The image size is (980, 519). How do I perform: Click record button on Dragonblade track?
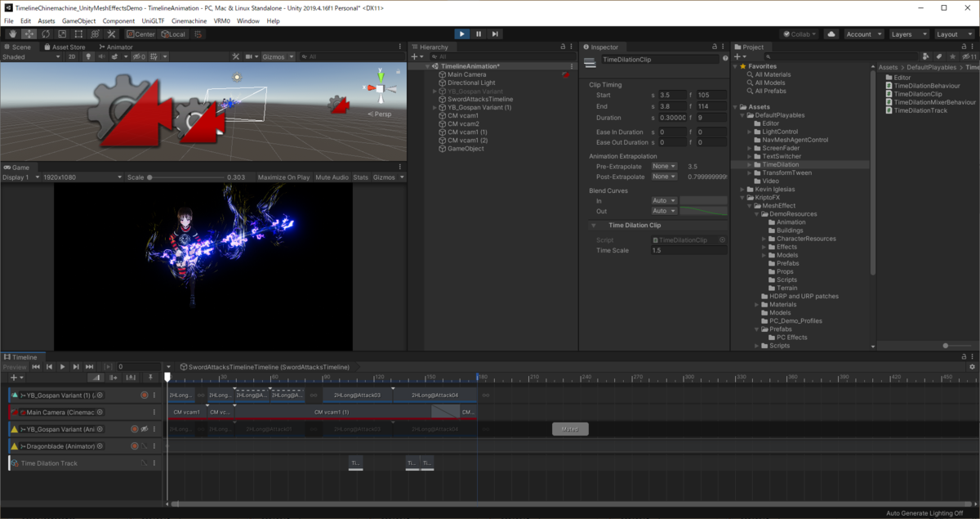[x=134, y=446]
